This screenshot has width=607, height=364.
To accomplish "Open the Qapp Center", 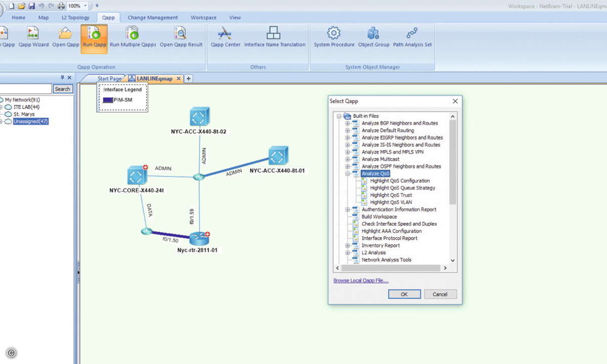I will click(225, 38).
